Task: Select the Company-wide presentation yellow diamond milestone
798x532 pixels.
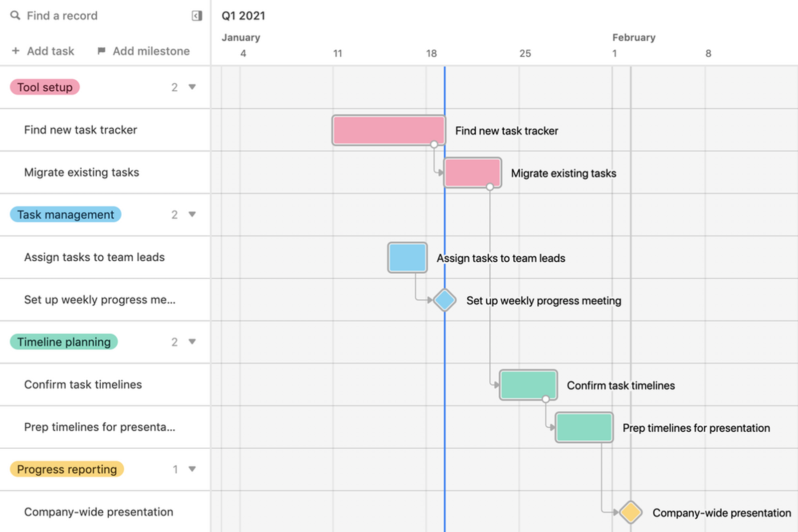Action: point(631,513)
